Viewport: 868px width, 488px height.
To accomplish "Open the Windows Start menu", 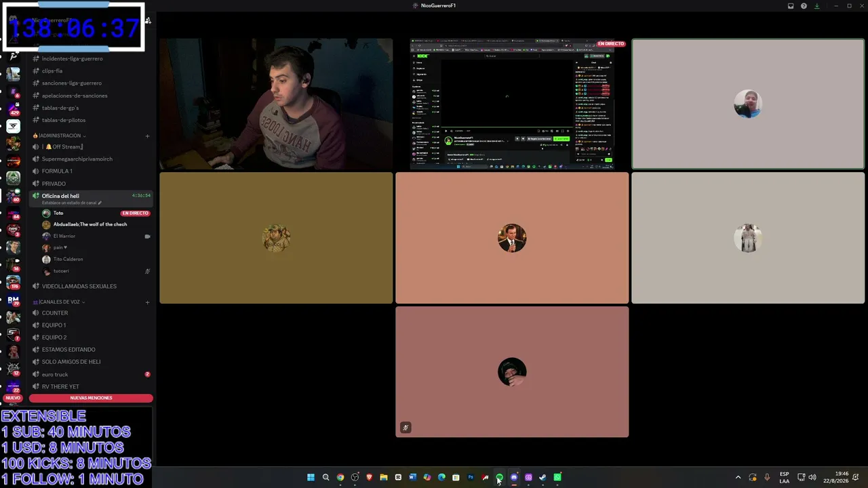I will tap(311, 477).
